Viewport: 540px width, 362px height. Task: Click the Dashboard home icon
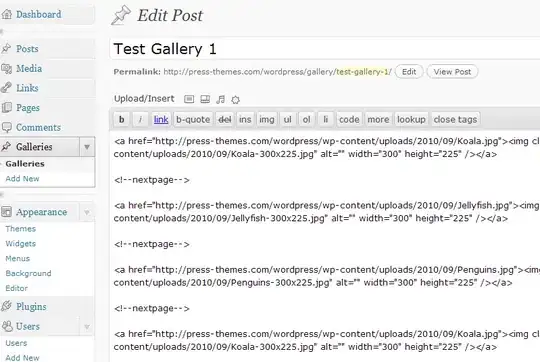[x=7, y=14]
